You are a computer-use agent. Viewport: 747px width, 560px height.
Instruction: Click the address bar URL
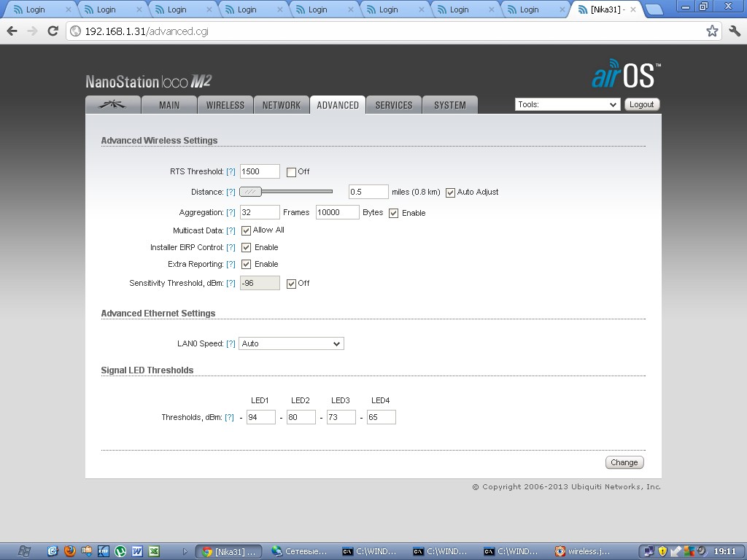coord(147,31)
